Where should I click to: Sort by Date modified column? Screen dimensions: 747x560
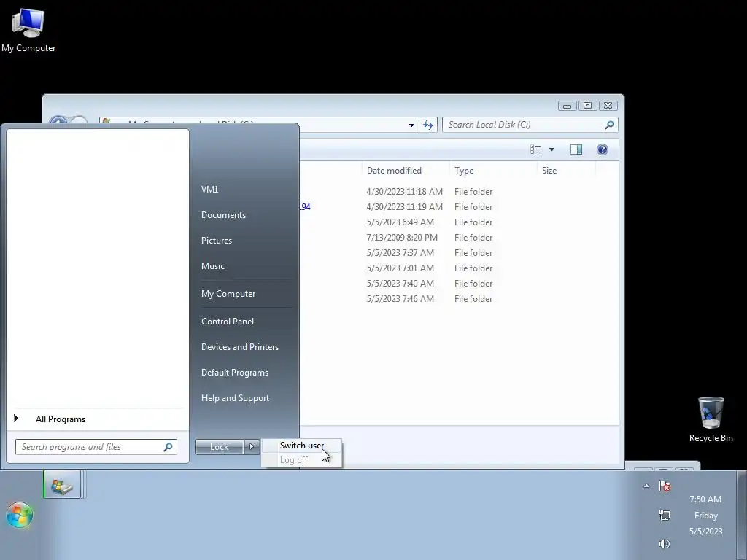(394, 171)
